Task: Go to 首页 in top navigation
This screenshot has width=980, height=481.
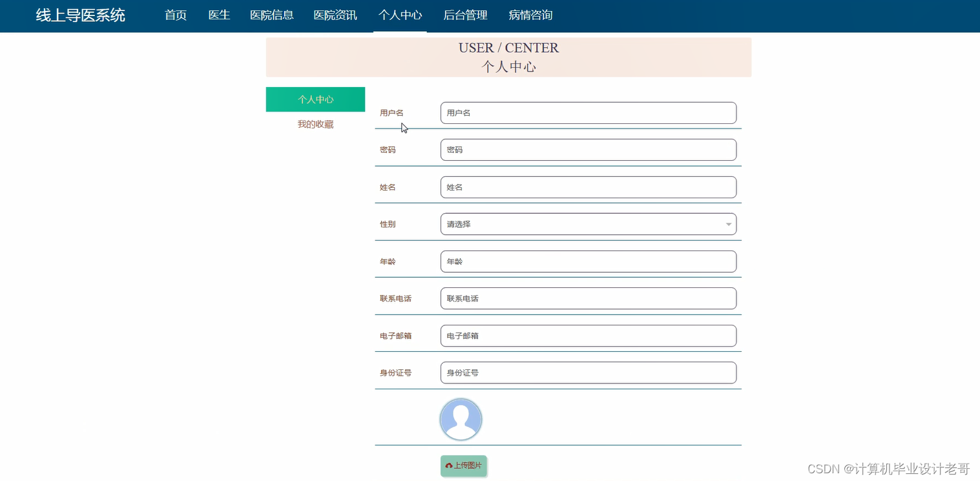Action: point(176,15)
